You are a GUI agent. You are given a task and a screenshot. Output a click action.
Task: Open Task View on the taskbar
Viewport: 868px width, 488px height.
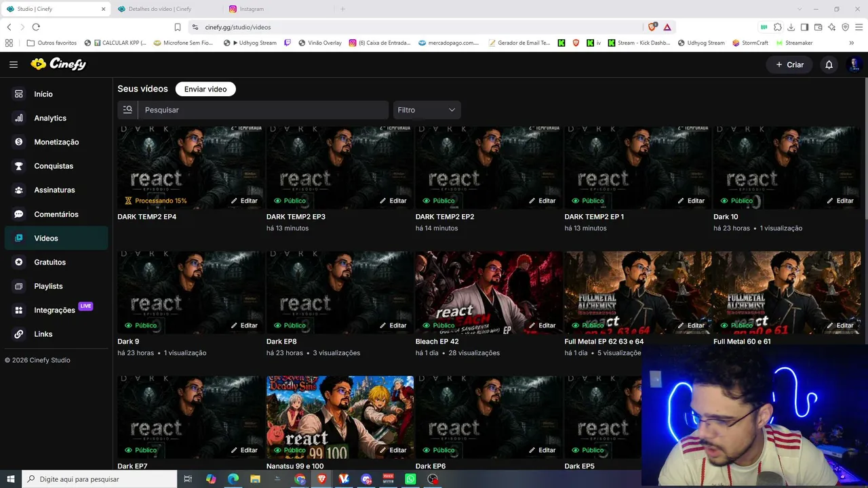188,479
